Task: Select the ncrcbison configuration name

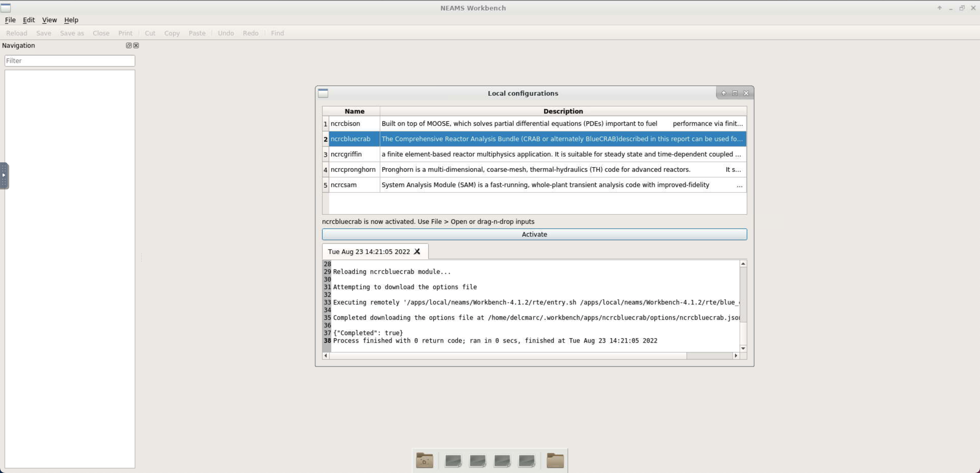Action: click(x=354, y=123)
